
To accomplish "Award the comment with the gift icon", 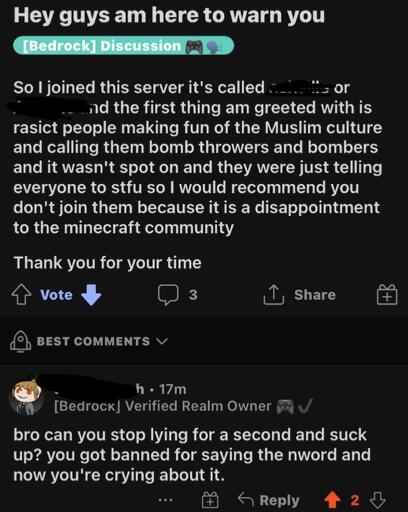I will (x=210, y=500).
